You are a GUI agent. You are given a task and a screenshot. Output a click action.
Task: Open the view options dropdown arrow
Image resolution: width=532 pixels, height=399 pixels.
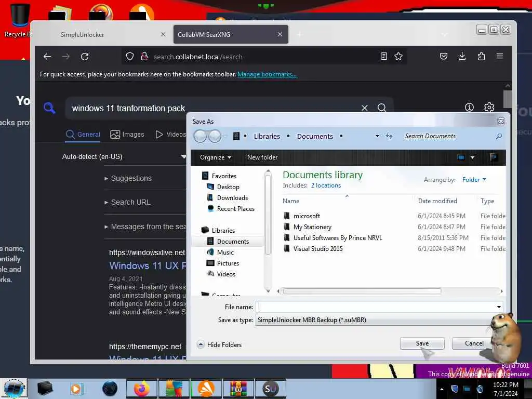tap(472, 157)
